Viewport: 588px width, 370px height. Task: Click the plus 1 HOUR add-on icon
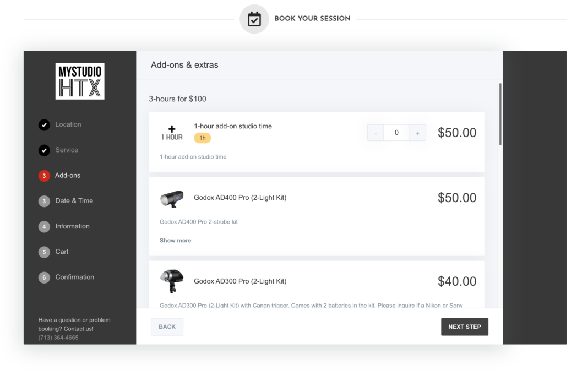(172, 133)
